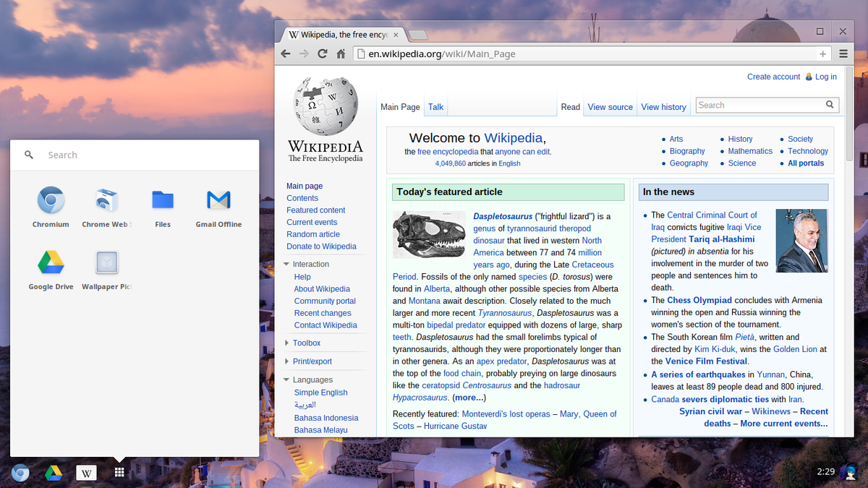Open the browser menu (hamburger icon)
The height and width of the screenshot is (488, 868).
843,53
